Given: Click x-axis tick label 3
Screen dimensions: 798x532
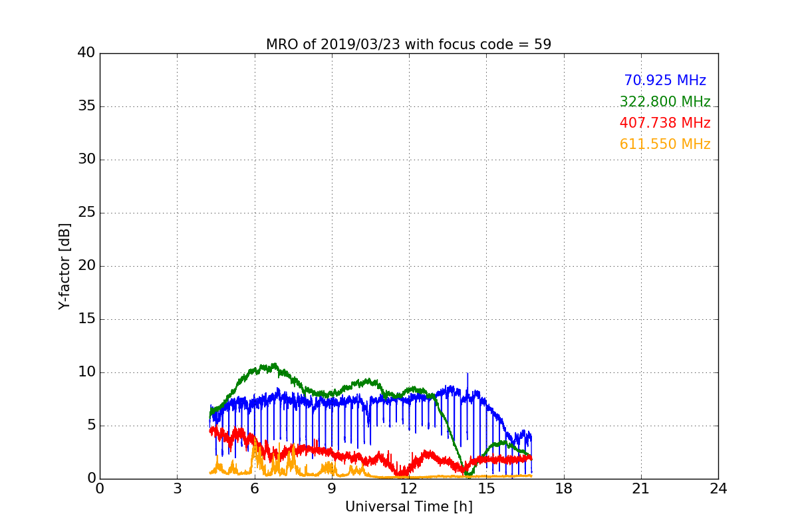Looking at the screenshot, I should [177, 489].
